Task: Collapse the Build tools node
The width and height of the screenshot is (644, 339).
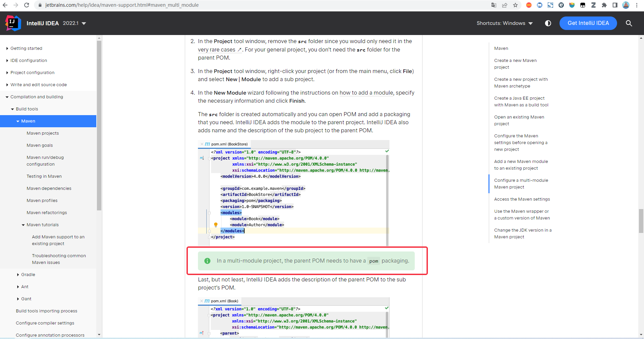Action: pos(12,109)
